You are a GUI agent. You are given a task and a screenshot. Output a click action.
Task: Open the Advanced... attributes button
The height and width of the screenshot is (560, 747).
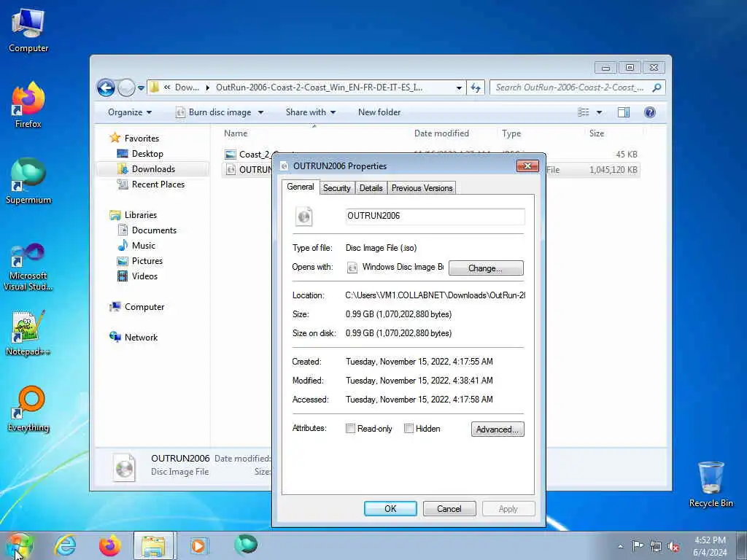tap(498, 429)
